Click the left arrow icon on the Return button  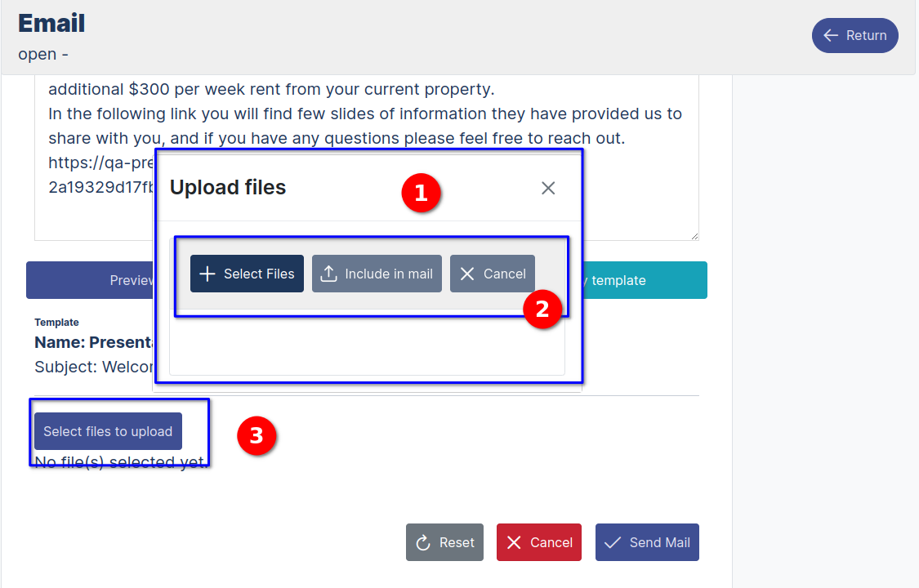(x=831, y=35)
